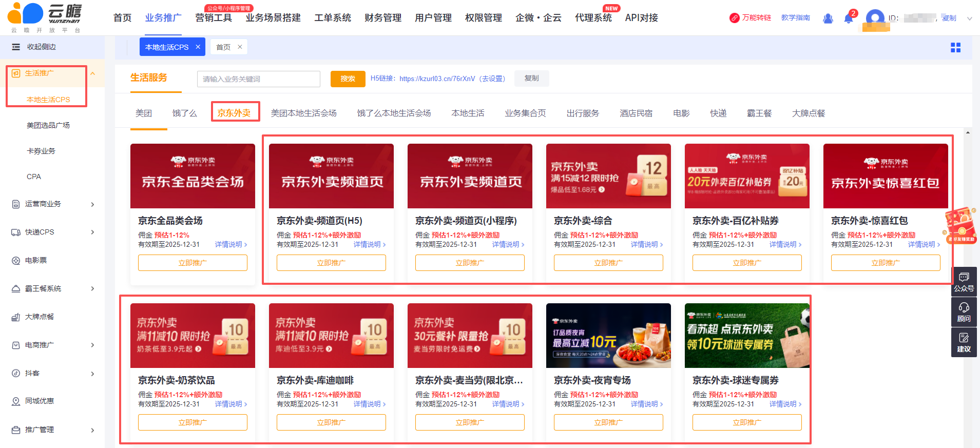Image resolution: width=980 pixels, height=448 pixels.
Task: Open 业务推广 in top navigation
Action: tap(163, 18)
